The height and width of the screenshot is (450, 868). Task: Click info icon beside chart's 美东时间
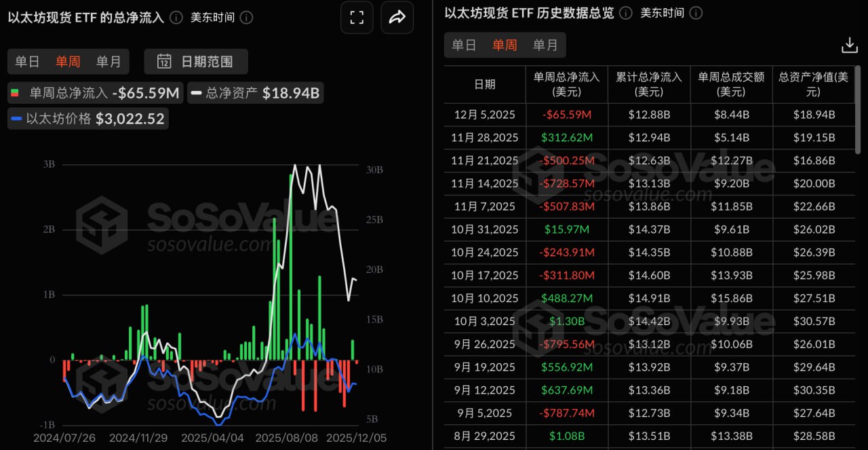click(246, 18)
